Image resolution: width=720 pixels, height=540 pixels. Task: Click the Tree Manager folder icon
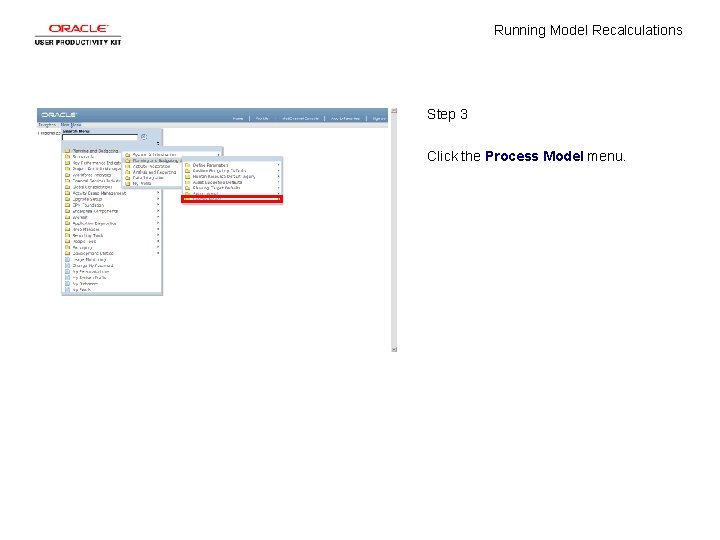click(x=68, y=229)
